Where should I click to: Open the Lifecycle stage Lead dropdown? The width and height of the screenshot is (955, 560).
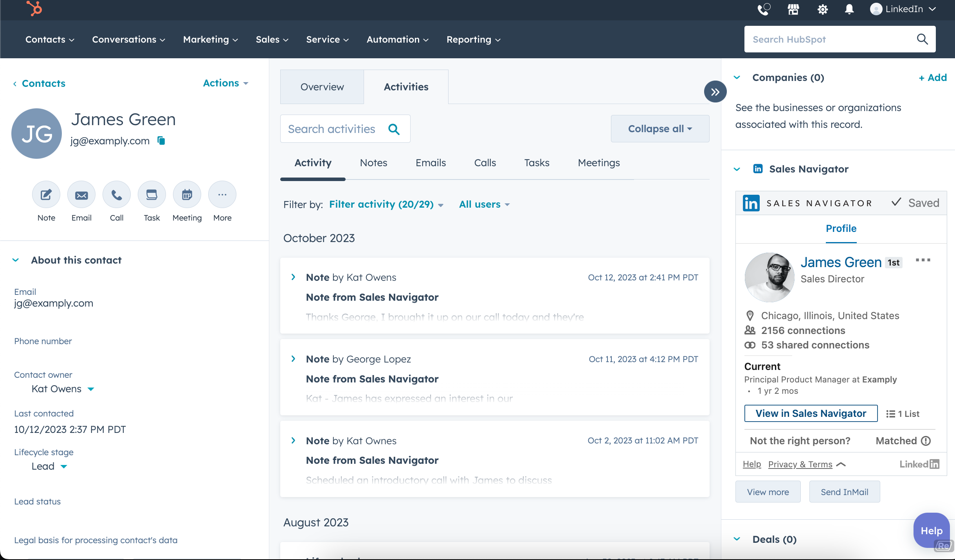(49, 466)
